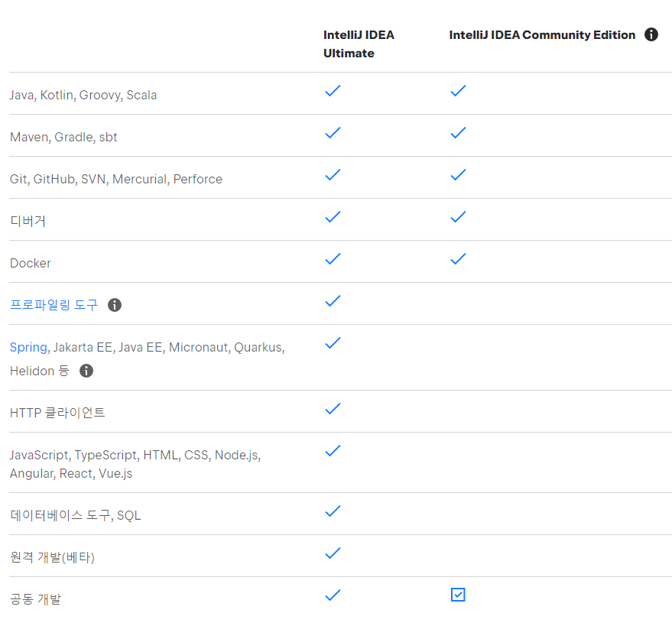The width and height of the screenshot is (672, 626).
Task: Select the 디버거 row label
Action: (x=28, y=221)
